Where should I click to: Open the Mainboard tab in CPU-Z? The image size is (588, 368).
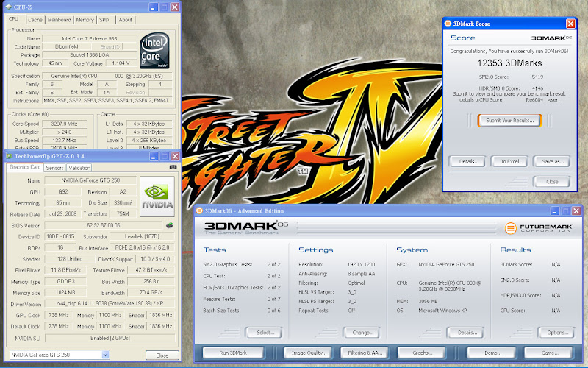tap(60, 20)
